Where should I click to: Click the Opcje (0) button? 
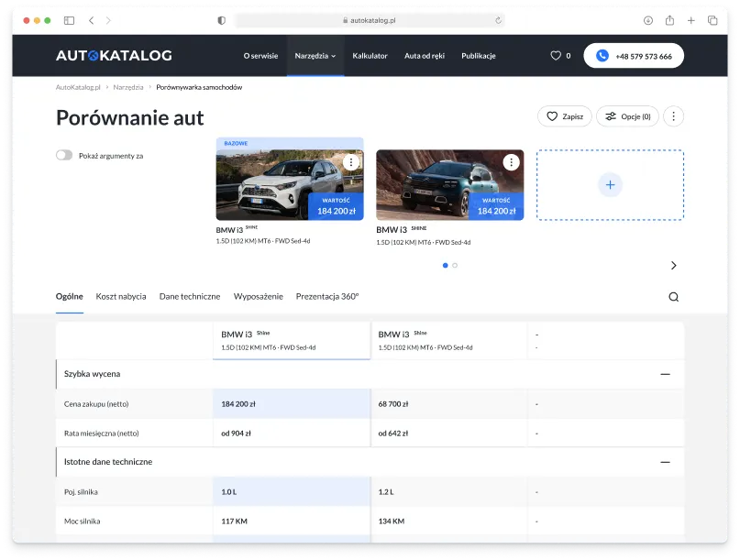[627, 116]
